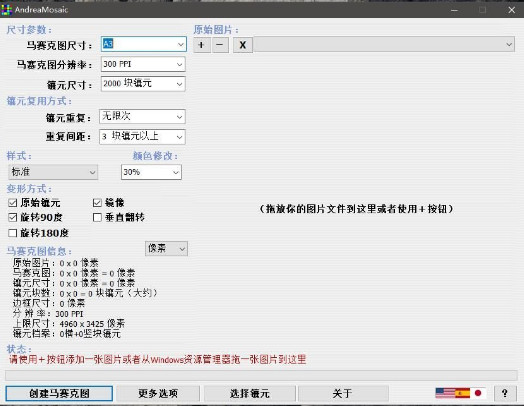Click the 镶元档案 0横+0竖块镶元 line

pos(67,333)
